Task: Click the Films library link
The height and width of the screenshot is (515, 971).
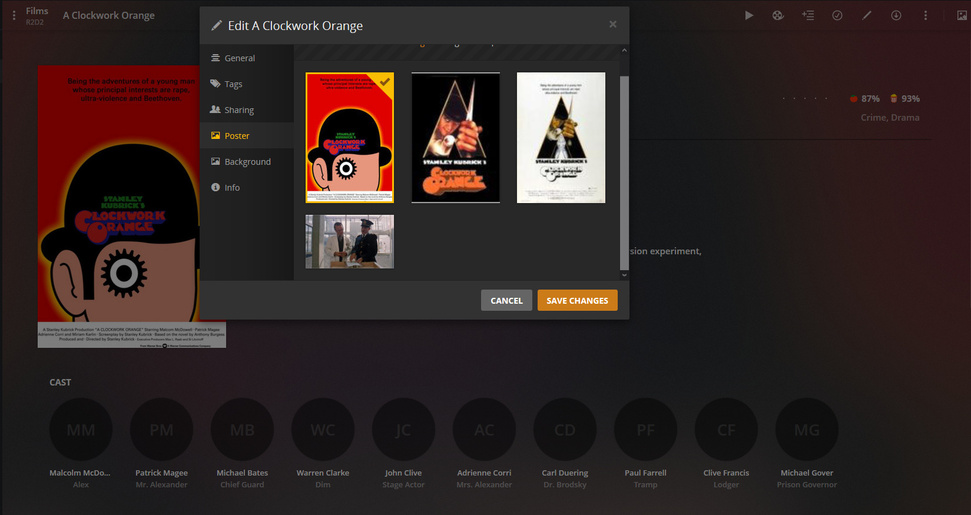Action: [x=37, y=11]
